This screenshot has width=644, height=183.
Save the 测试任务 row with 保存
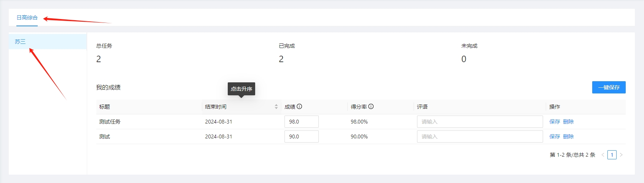pyautogui.click(x=555, y=122)
